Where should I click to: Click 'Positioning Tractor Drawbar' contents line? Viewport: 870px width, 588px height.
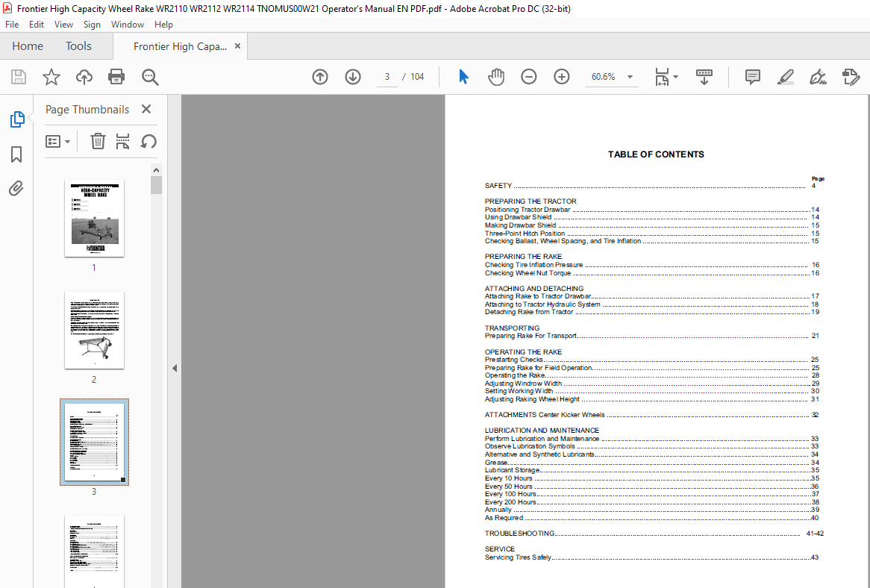coord(651,210)
